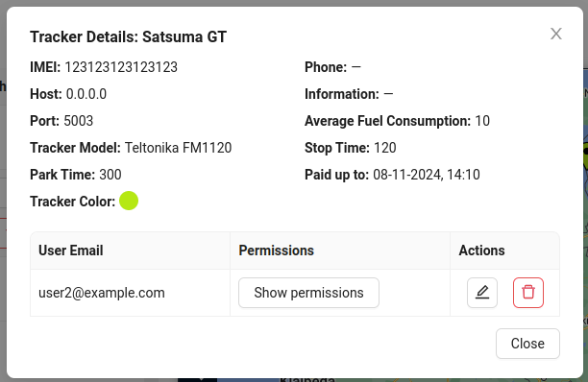Click the Tracker Details: Satsuma GT title
Viewport: 588px width, 382px height.
(x=128, y=37)
